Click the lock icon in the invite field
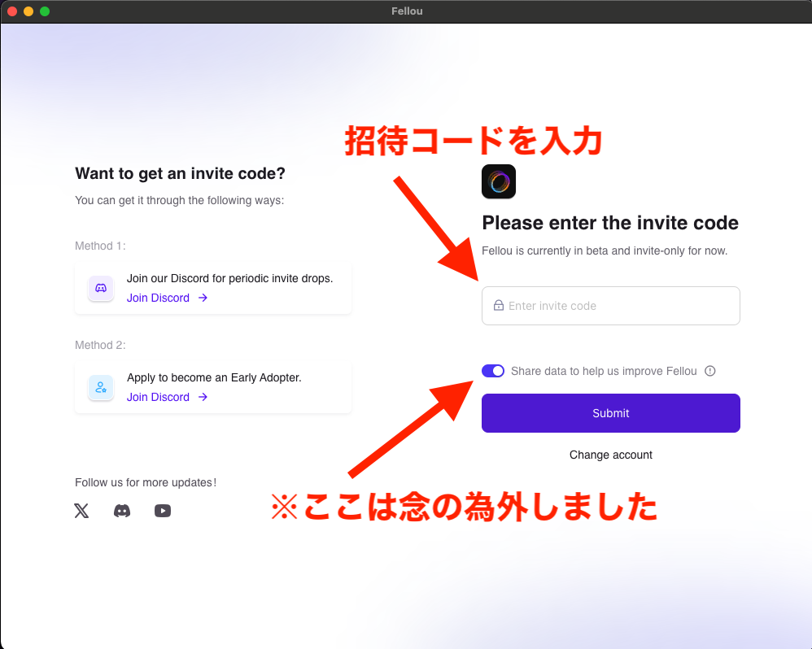This screenshot has height=649, width=812. [499, 305]
